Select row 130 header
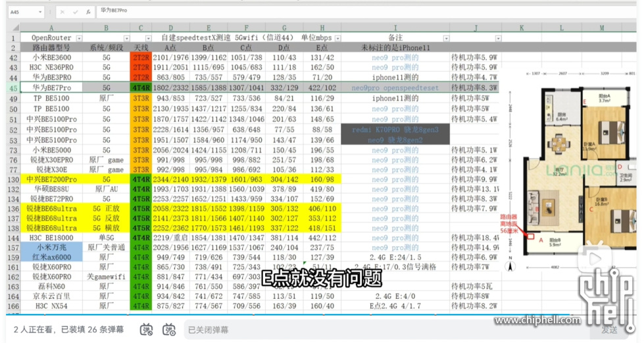 (13, 180)
